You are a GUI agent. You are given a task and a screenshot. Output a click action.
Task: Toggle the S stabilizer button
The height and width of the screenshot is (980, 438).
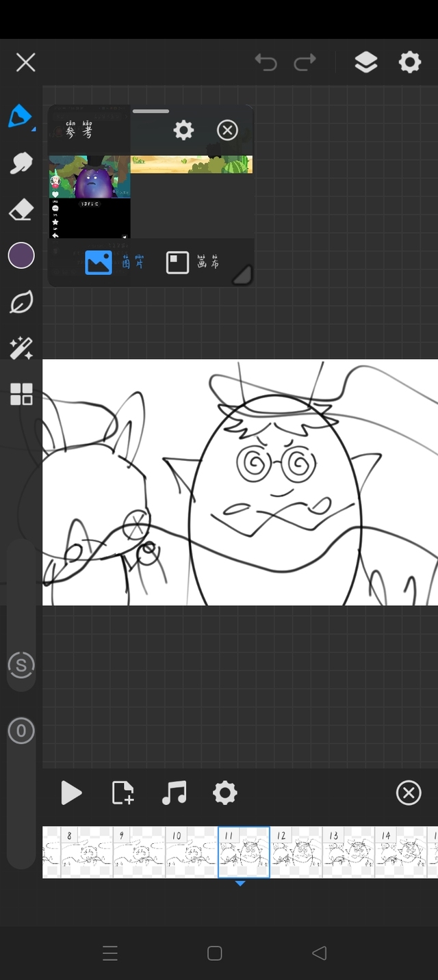21,665
